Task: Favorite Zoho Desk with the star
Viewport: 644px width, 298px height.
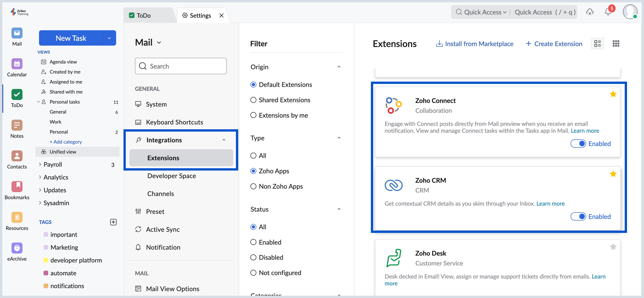Action: click(x=613, y=247)
